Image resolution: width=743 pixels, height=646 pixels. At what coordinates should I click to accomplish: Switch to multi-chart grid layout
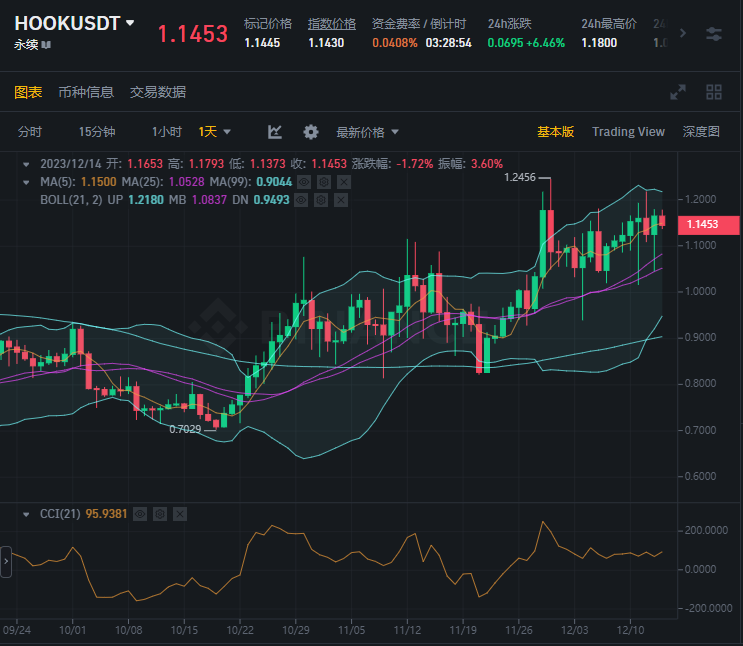click(x=714, y=92)
